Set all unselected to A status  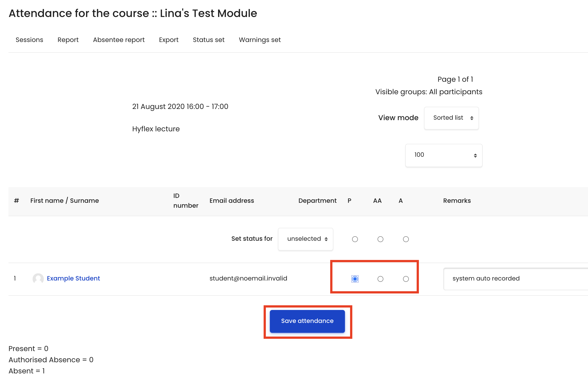pos(406,239)
